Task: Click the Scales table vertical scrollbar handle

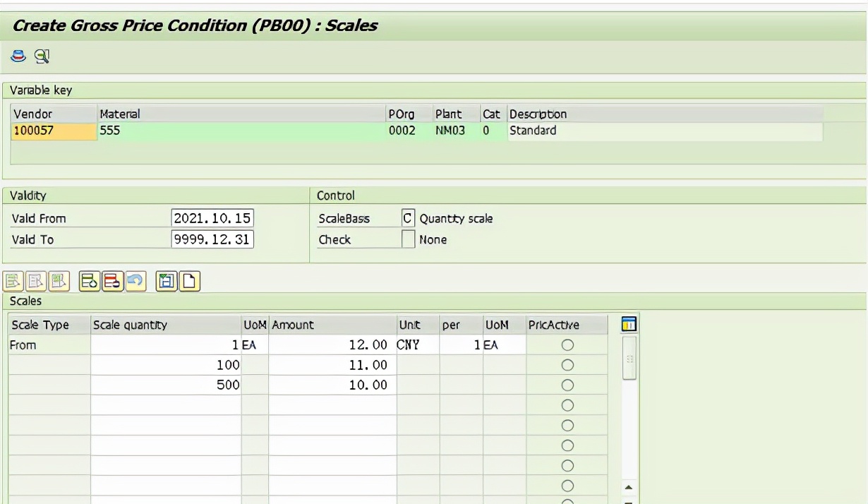Action: 629,358
